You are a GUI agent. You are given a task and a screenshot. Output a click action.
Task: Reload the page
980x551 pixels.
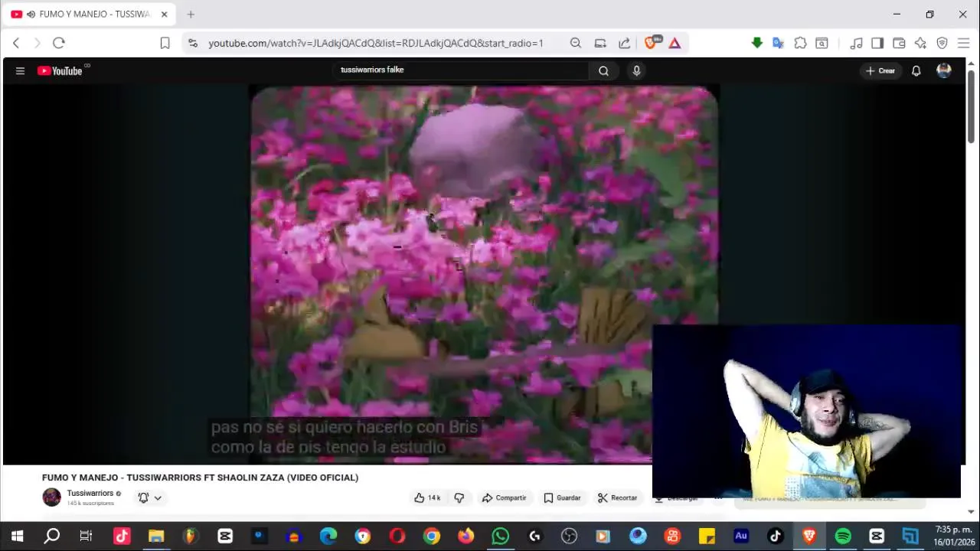pos(59,44)
